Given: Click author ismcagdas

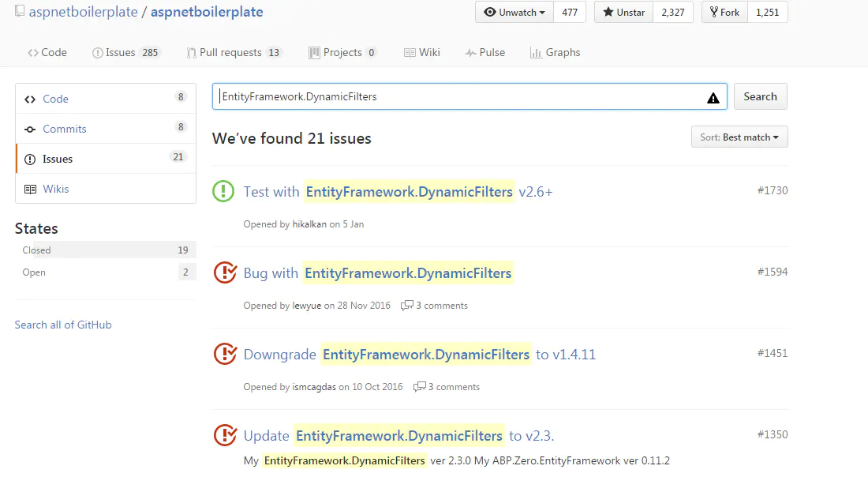Looking at the screenshot, I should 314,387.
